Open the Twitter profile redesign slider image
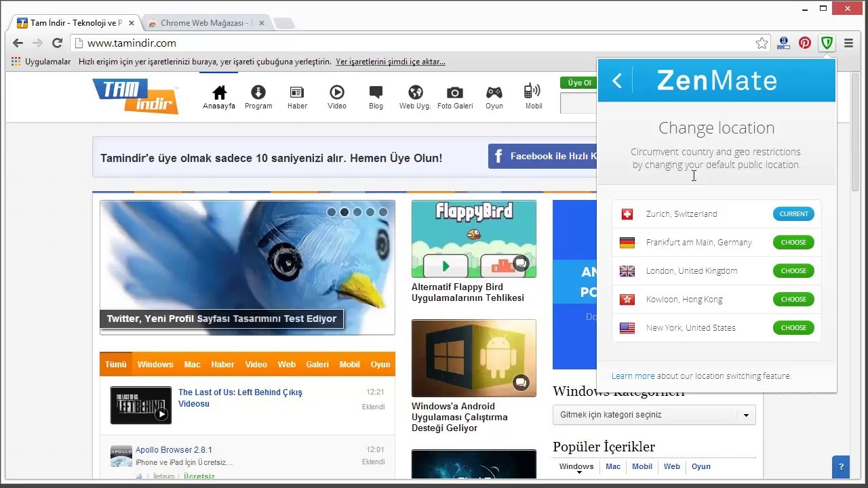 click(x=248, y=267)
